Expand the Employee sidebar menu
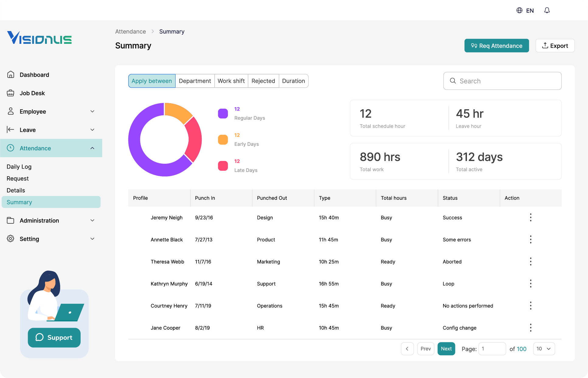Screen dimensions: 588x378 coord(92,111)
